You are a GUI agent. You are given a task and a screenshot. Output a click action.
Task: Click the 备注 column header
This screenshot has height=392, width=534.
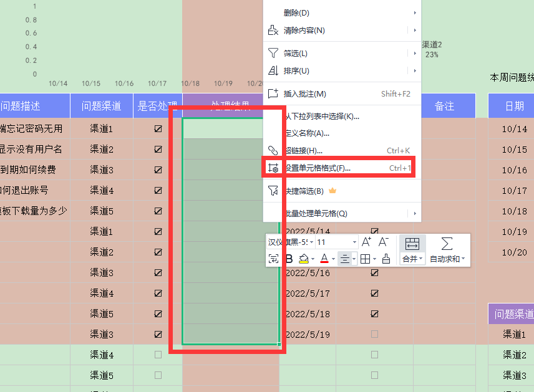444,106
